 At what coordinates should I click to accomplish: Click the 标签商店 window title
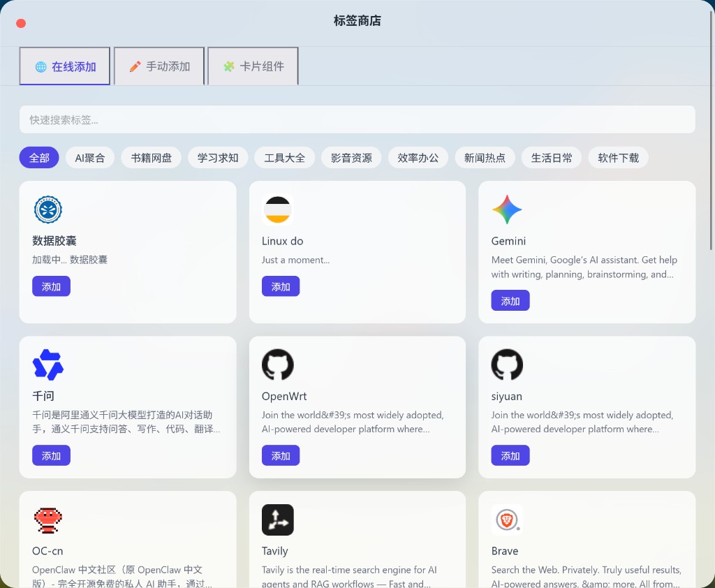point(357,20)
